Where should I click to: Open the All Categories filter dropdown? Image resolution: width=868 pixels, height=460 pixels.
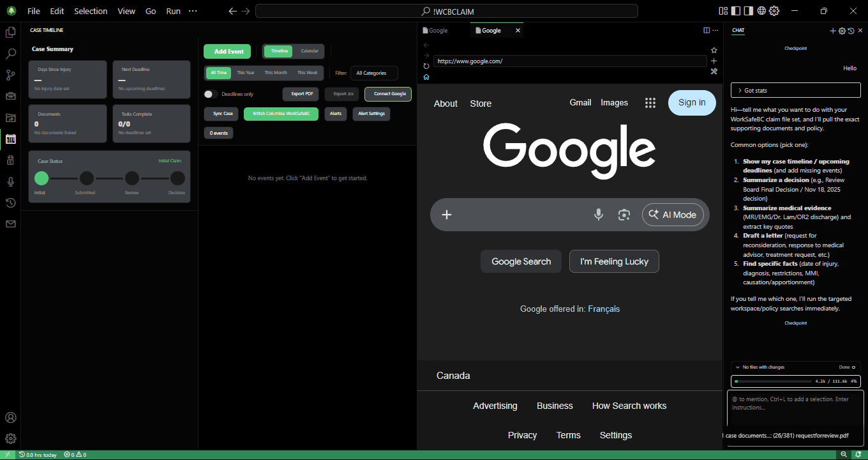[x=373, y=73]
